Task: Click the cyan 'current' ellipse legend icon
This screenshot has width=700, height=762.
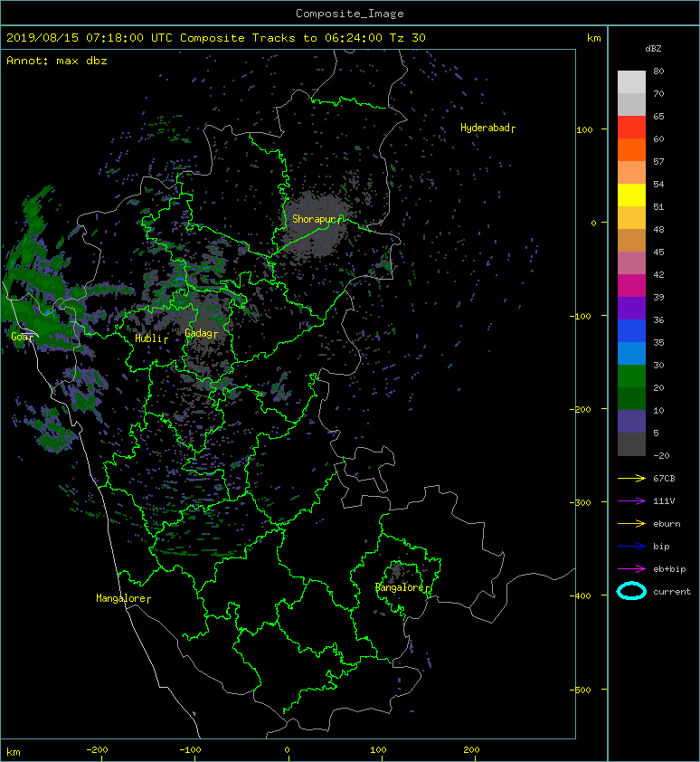Action: 631,591
